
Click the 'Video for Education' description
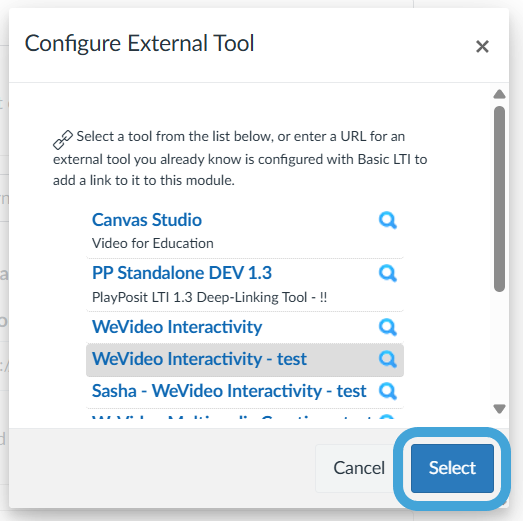[153, 243]
